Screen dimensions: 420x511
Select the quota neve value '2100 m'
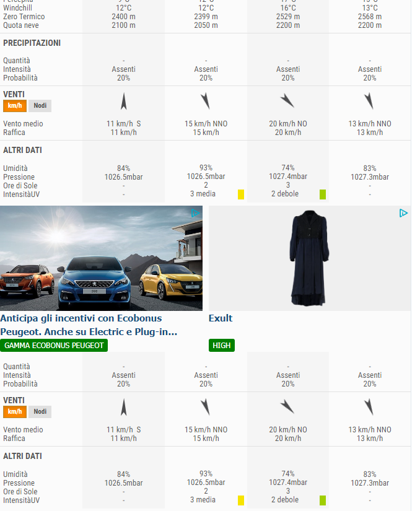[123, 25]
